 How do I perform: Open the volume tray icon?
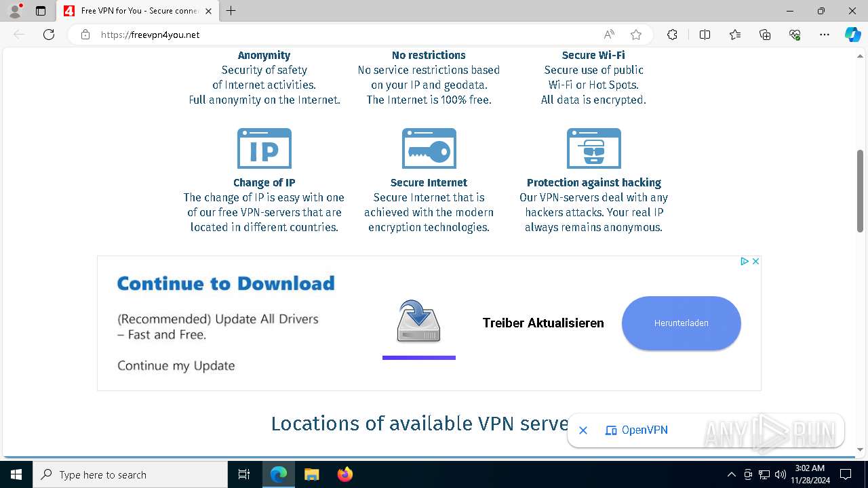780,474
